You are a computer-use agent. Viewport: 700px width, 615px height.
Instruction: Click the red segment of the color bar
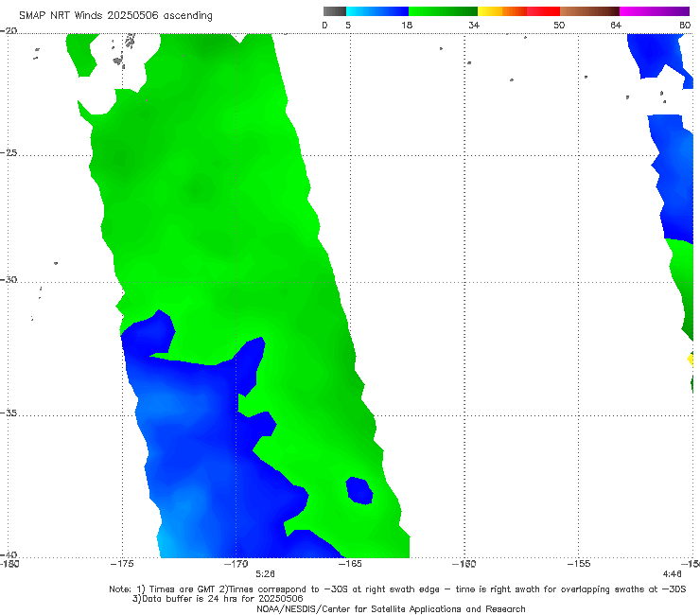point(543,11)
